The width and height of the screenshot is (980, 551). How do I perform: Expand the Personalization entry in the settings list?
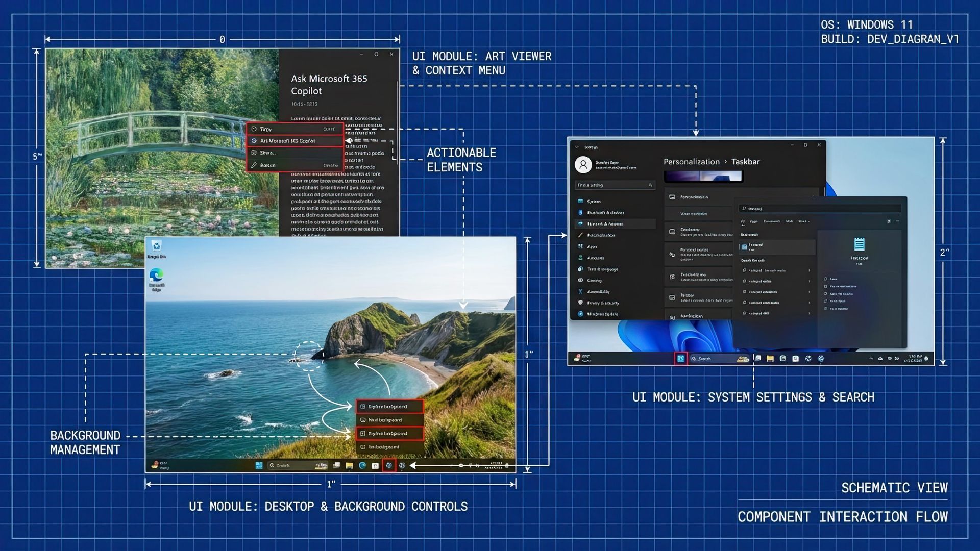[x=699, y=197]
